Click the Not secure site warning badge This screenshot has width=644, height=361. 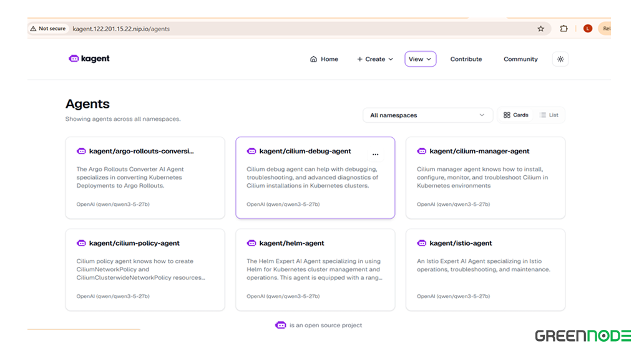(x=48, y=28)
